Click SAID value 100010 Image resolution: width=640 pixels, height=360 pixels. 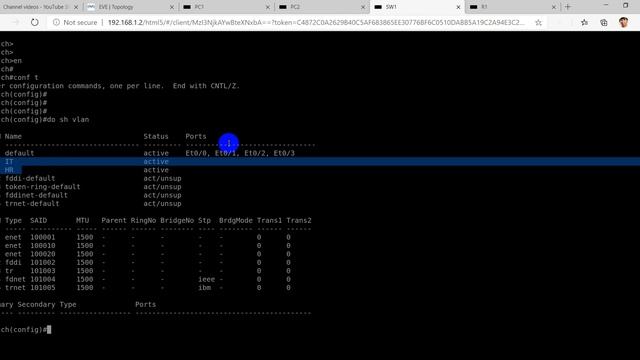[x=43, y=246]
